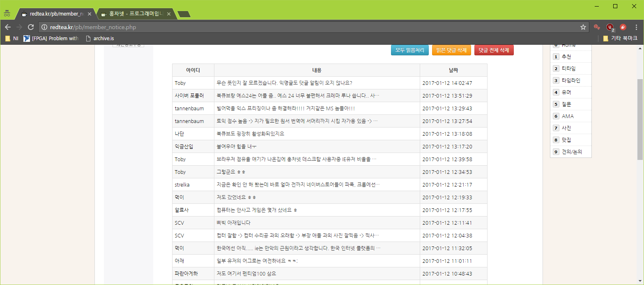Viewport: 644px width, 285px height.
Task: Click the red plug extension icon
Action: coord(623,27)
